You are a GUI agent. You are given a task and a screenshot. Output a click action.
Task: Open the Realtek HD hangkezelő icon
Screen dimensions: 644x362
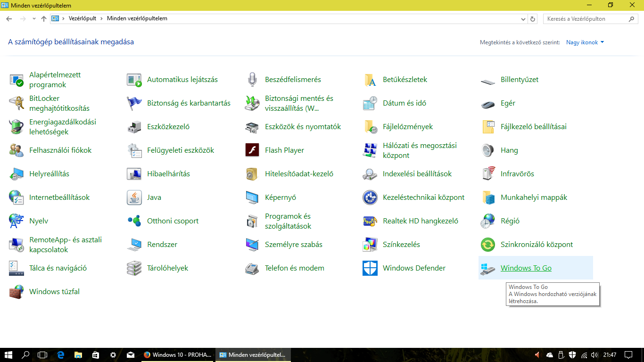tap(370, 221)
